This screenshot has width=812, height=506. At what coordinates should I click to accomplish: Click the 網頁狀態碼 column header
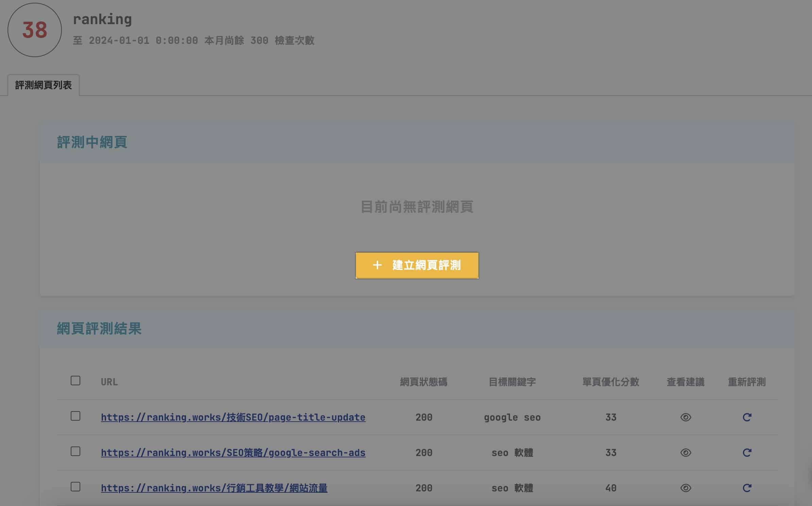coord(424,382)
